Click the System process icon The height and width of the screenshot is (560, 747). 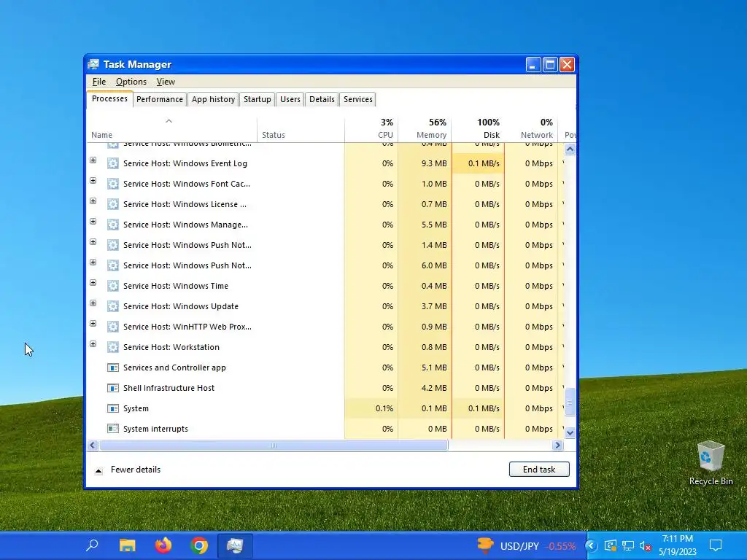(113, 408)
